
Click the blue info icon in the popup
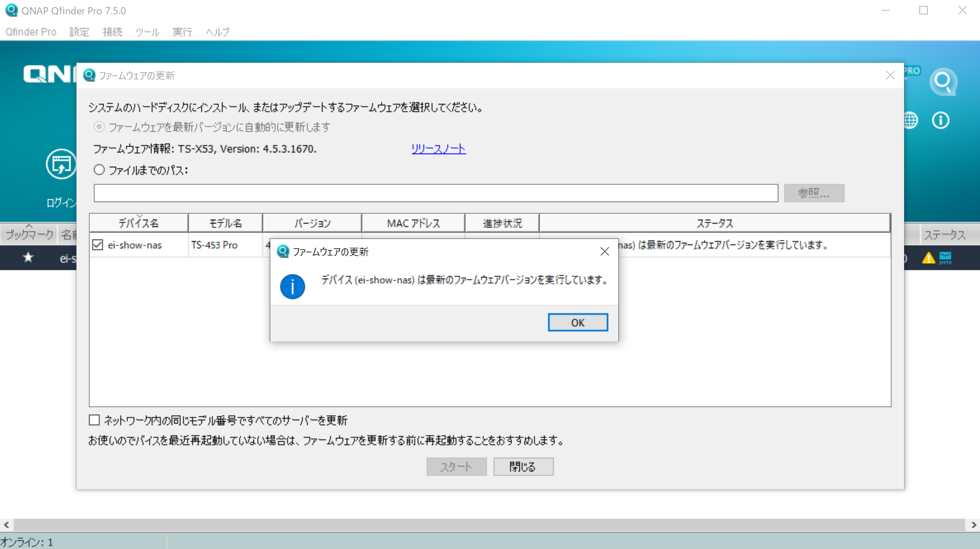(x=292, y=287)
